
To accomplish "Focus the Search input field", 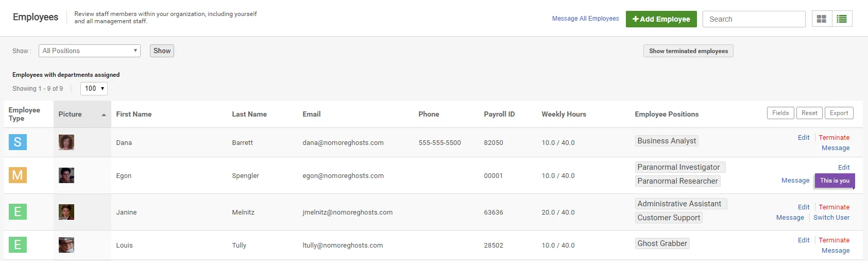I will 754,19.
